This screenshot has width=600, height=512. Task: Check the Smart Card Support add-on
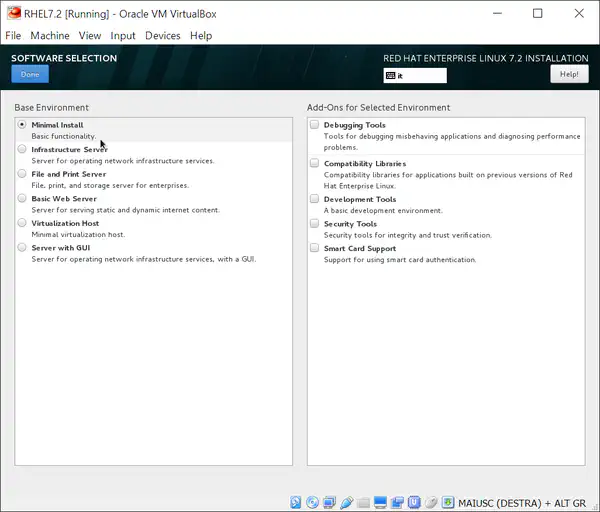(x=315, y=248)
